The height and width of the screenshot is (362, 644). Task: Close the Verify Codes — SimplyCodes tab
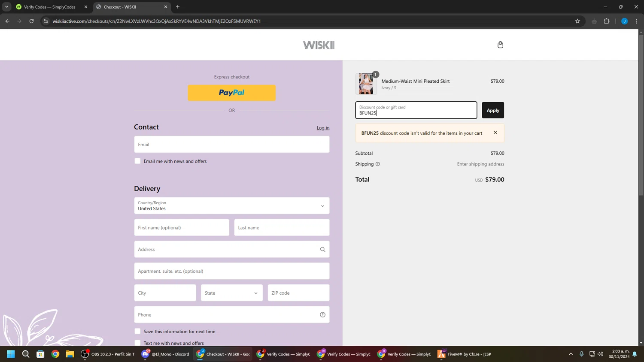(86, 7)
